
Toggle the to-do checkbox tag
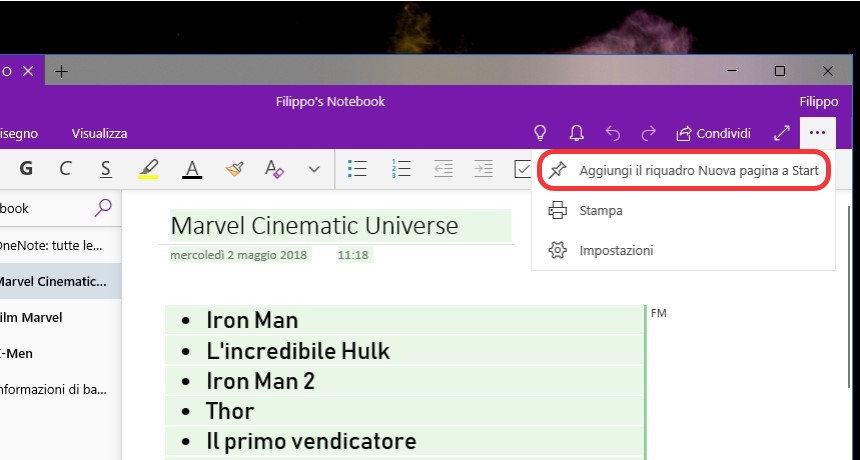(522, 169)
